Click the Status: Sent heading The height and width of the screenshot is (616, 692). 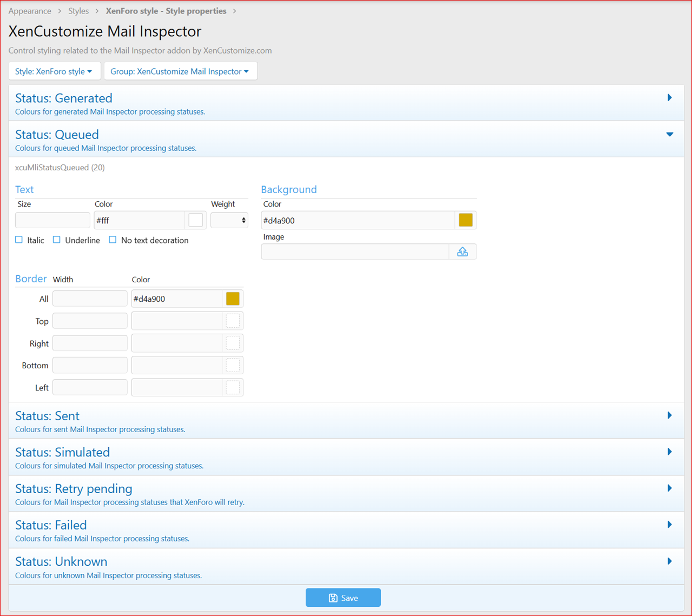47,415
